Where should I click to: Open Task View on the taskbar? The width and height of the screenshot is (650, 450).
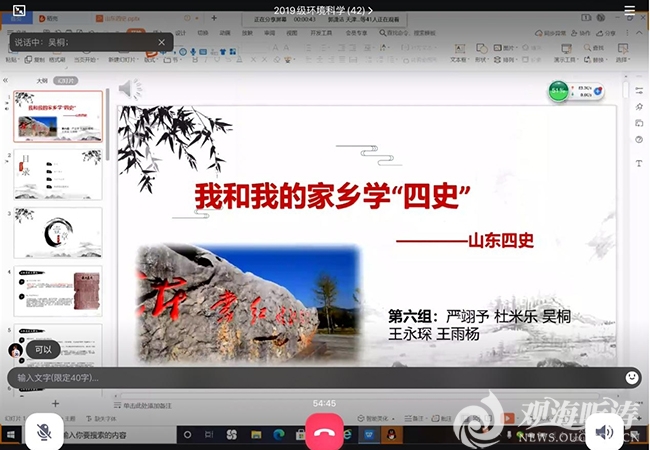pos(209,435)
